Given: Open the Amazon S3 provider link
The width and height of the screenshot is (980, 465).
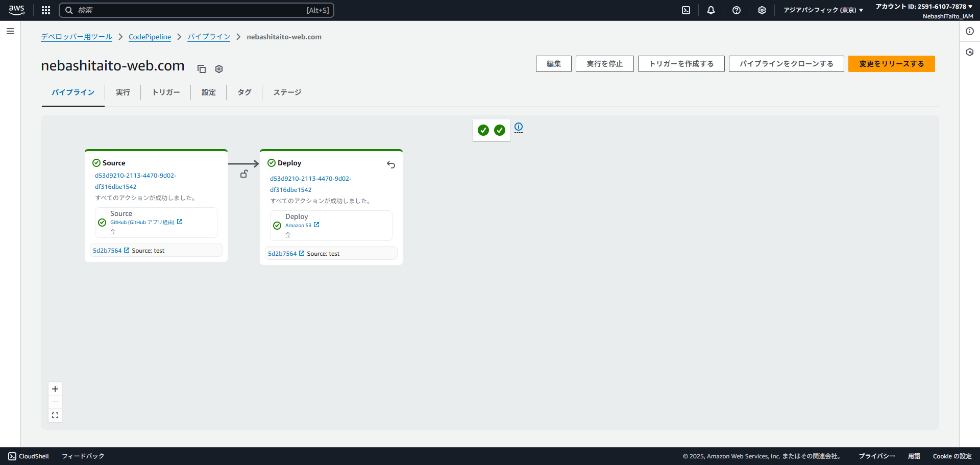Looking at the screenshot, I should point(302,225).
